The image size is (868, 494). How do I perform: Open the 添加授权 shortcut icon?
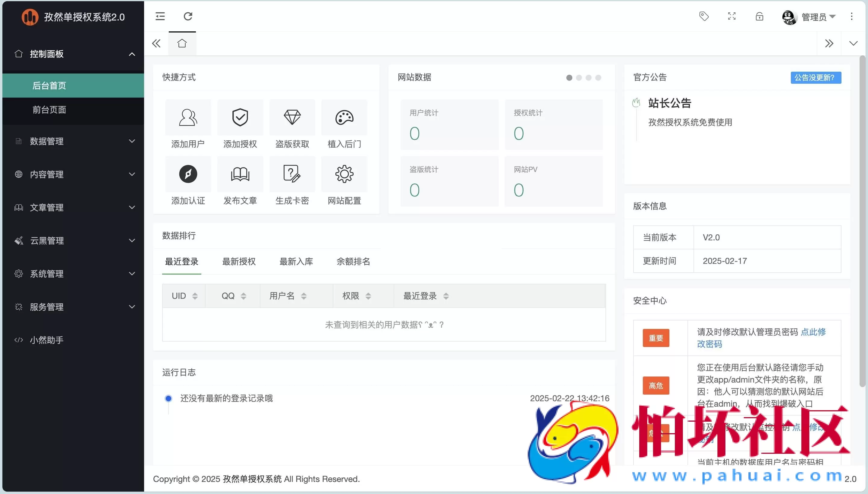coord(240,117)
